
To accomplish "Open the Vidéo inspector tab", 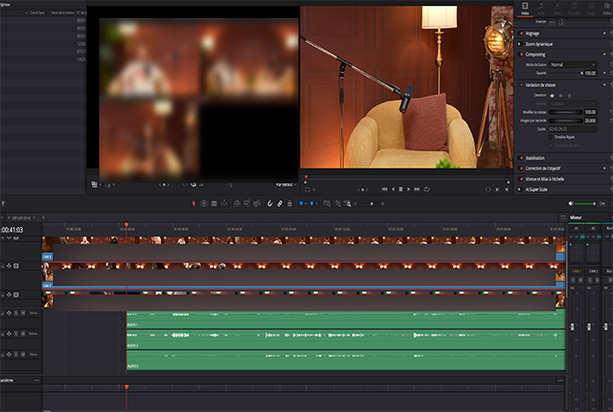I will [526, 8].
